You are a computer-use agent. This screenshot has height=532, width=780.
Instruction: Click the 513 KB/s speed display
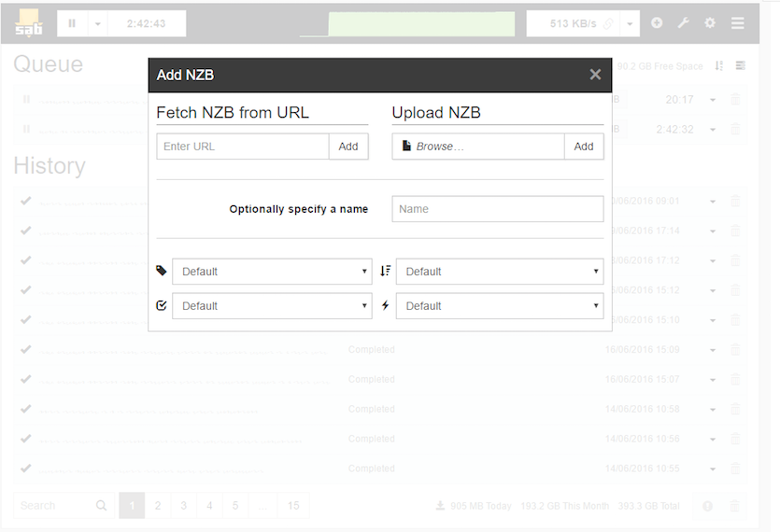click(573, 23)
